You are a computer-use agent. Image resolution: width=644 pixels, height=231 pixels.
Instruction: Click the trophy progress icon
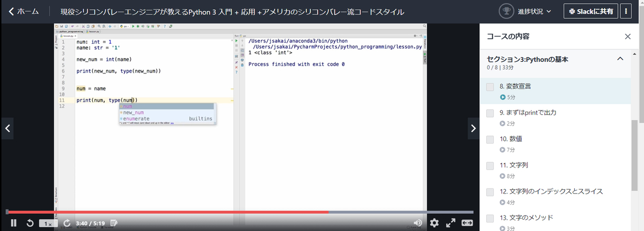[506, 11]
